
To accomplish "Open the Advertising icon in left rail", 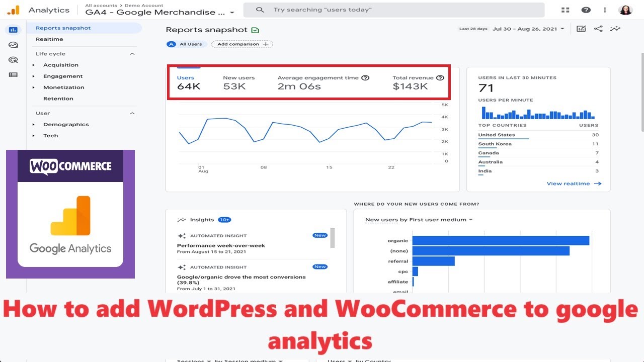I will [13, 60].
